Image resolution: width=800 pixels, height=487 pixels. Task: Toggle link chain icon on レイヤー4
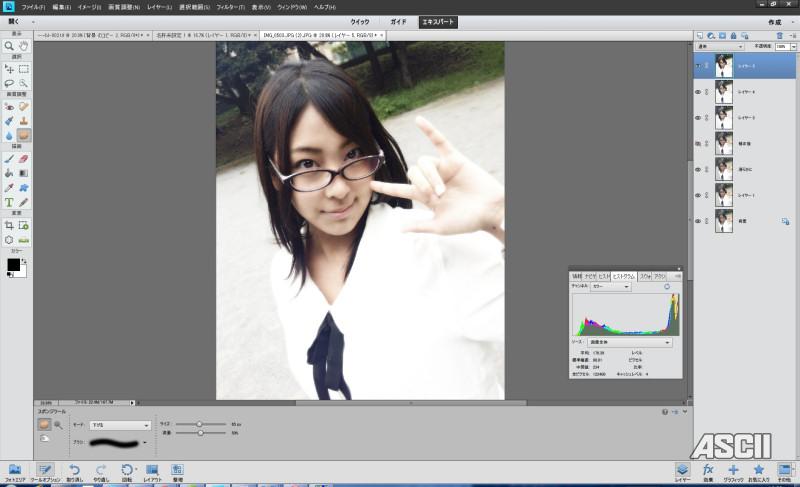coord(707,92)
